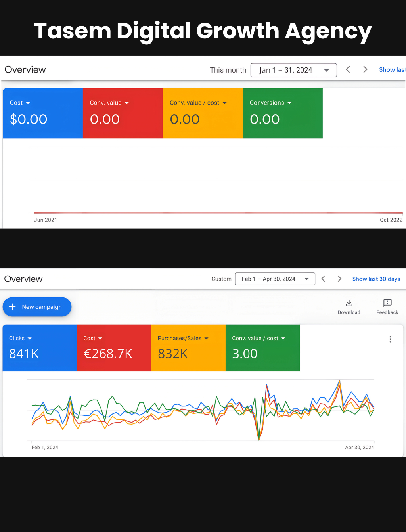The width and height of the screenshot is (406, 532).
Task: Click the 'Apr 30, 2024' axis label
Action: click(x=360, y=448)
